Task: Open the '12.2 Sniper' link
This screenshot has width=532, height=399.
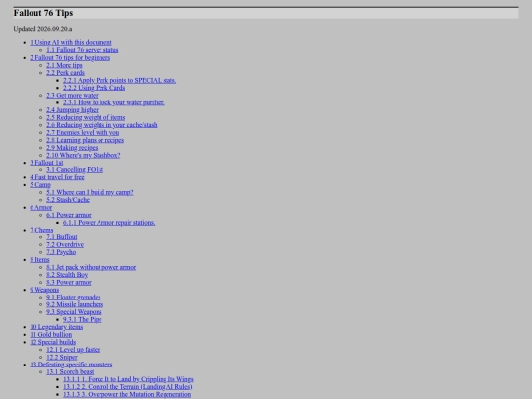Action: coord(62,357)
